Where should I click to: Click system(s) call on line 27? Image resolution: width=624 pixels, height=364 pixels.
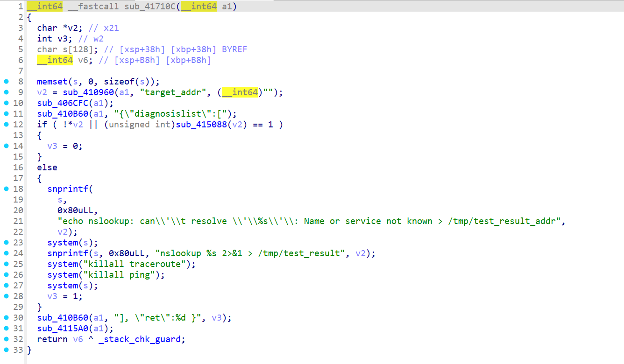72,286
